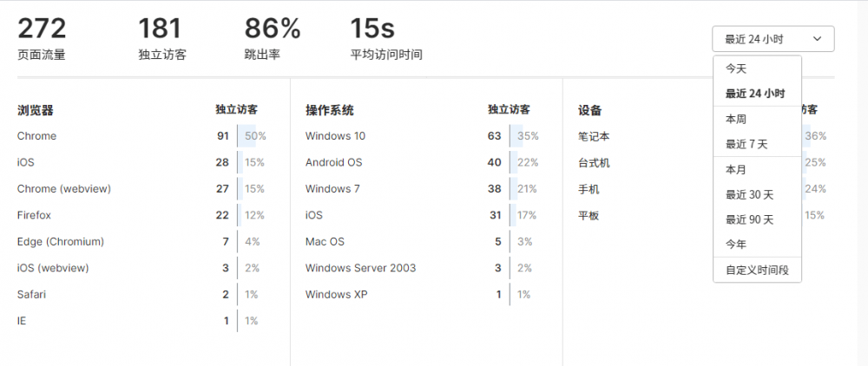Select 本周 in the dropdown list
The width and height of the screenshot is (868, 366).
pyautogui.click(x=736, y=119)
